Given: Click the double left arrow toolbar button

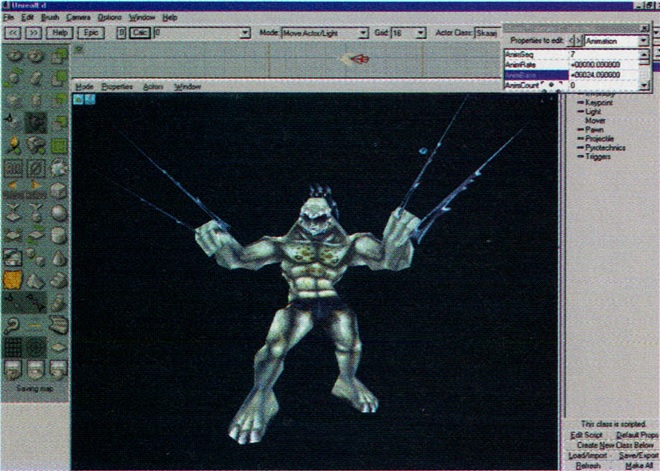Looking at the screenshot, I should click(x=13, y=33).
